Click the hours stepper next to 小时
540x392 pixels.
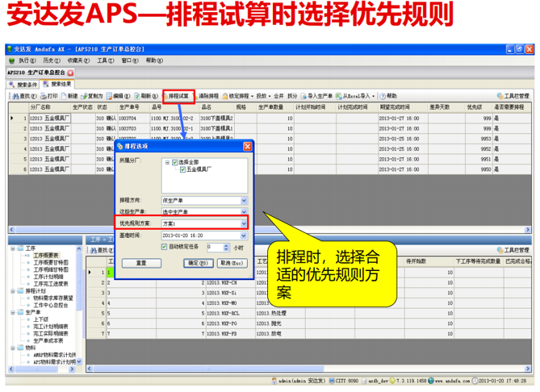(x=226, y=247)
